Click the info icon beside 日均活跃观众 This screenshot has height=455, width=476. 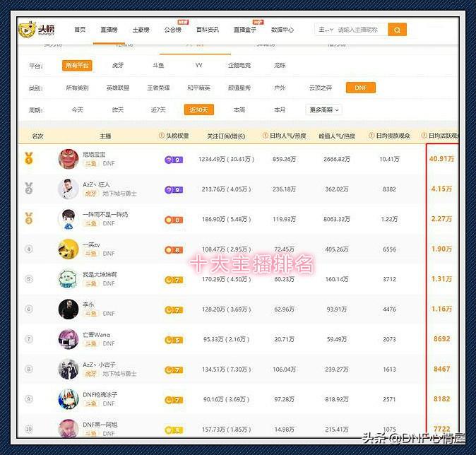point(424,136)
